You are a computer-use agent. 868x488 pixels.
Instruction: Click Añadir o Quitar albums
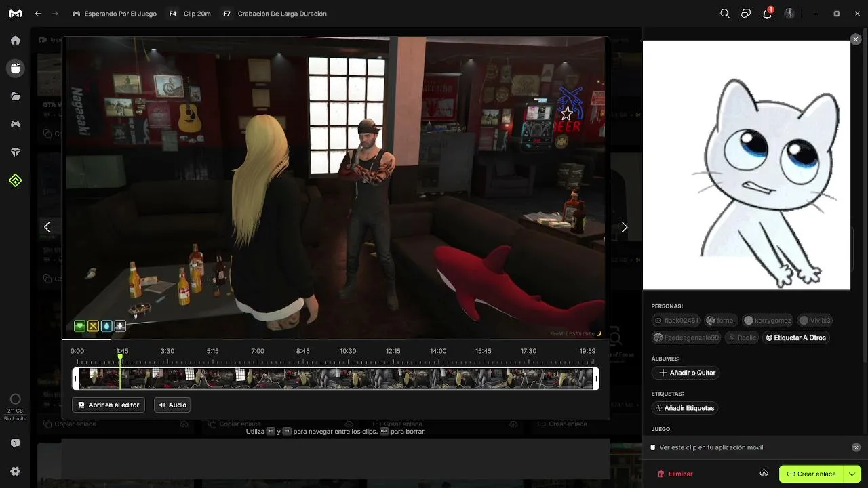685,373
